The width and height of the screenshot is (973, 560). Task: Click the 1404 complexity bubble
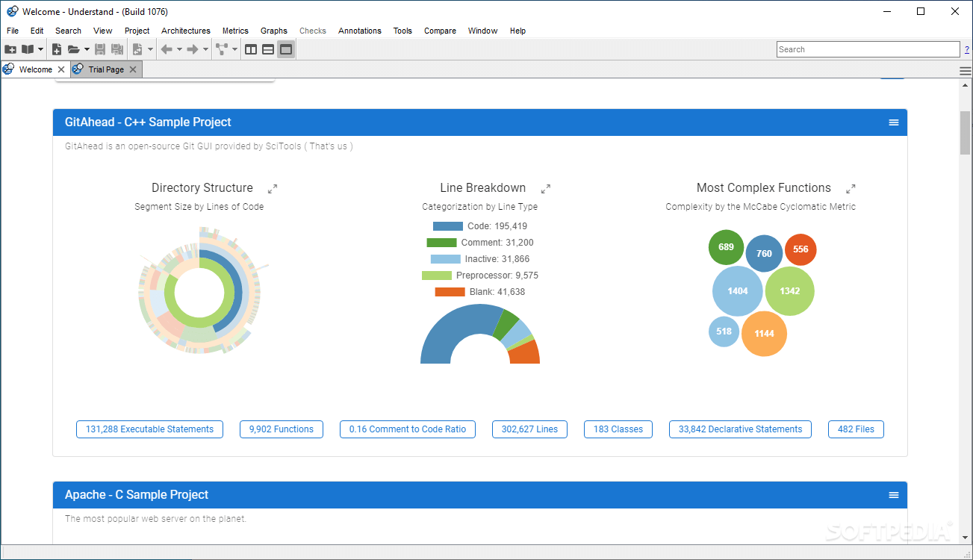point(738,291)
